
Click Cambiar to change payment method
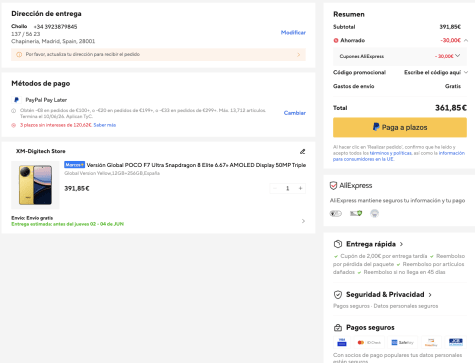point(295,113)
